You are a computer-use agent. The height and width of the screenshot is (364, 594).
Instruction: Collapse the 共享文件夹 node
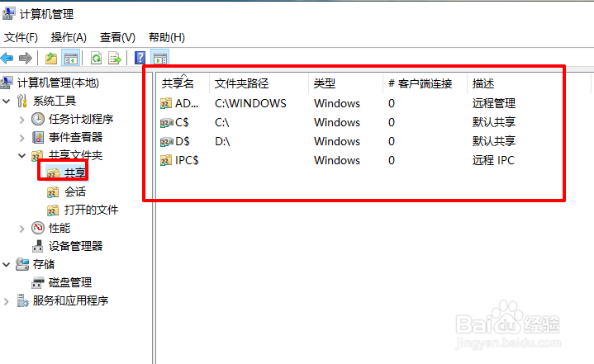tap(22, 155)
